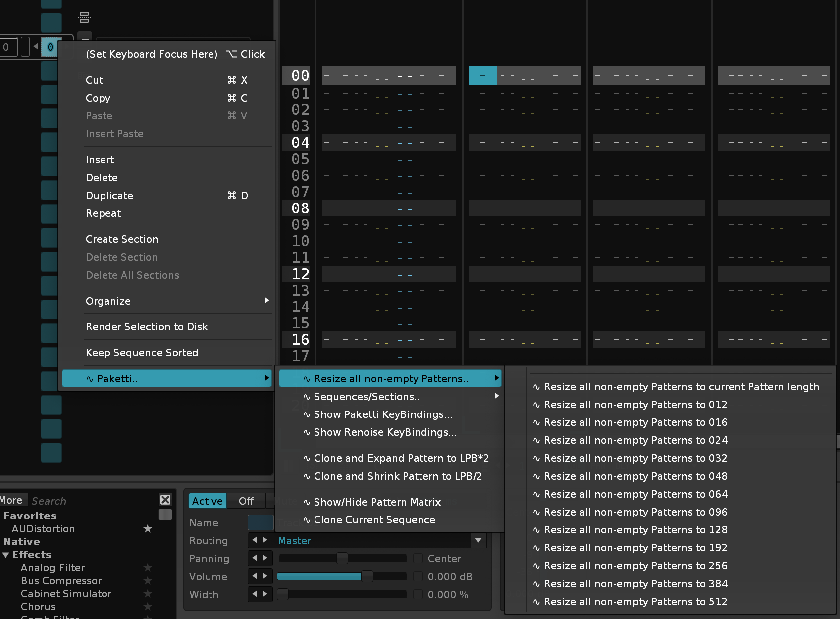This screenshot has height=619, width=840.
Task: Switch the track state to Off
Action: point(246,501)
